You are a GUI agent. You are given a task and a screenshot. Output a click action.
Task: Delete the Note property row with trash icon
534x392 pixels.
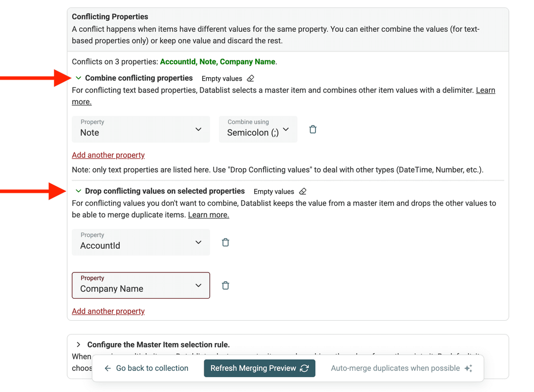[312, 129]
